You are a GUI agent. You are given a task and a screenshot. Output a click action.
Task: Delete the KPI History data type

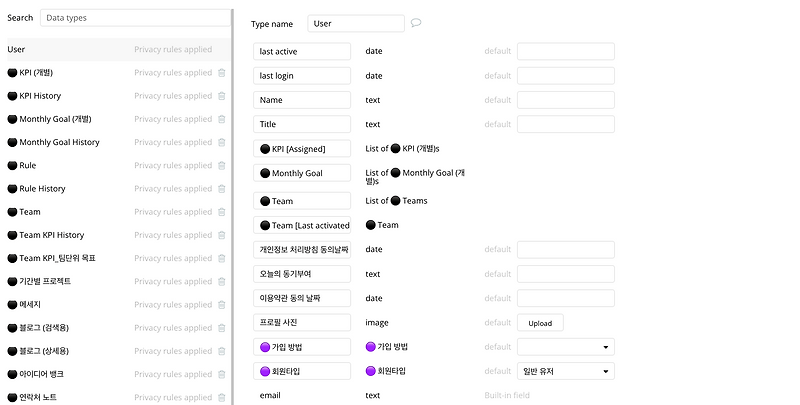(x=221, y=96)
